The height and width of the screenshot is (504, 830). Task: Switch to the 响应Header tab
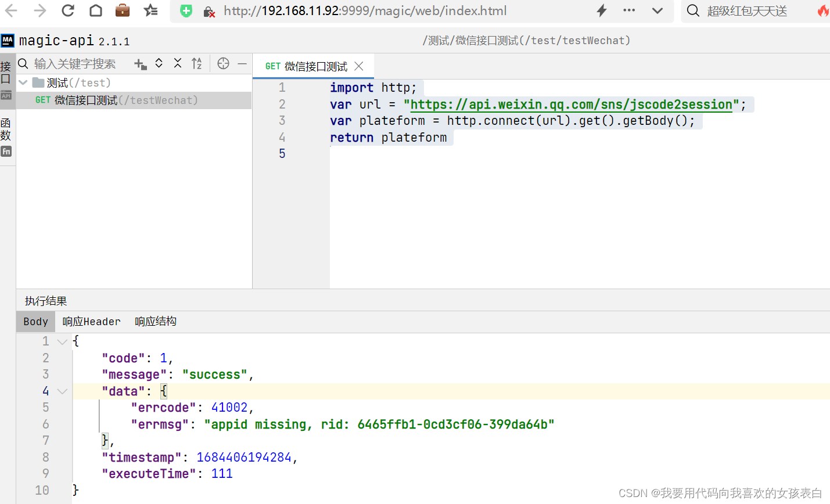pos(91,322)
